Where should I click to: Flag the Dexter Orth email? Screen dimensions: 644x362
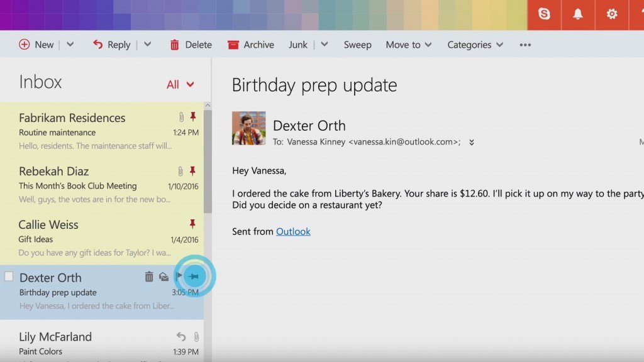coord(179,277)
